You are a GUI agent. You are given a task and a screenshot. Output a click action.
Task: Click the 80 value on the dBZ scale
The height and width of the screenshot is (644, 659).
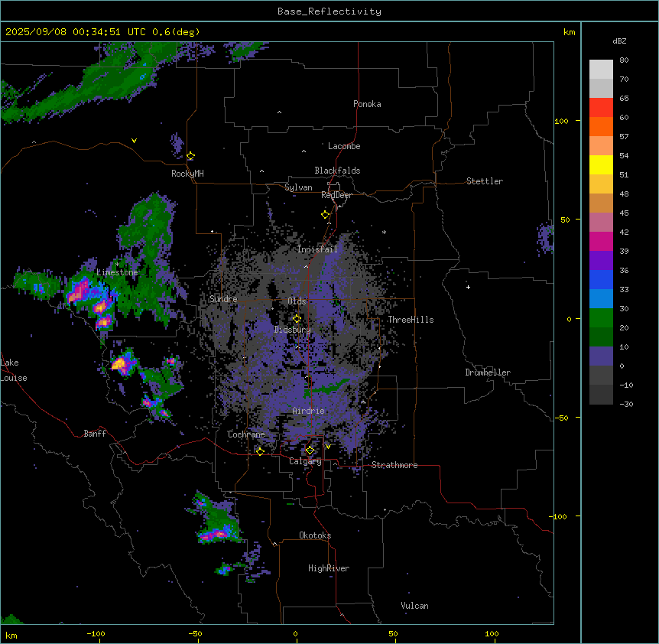point(624,60)
